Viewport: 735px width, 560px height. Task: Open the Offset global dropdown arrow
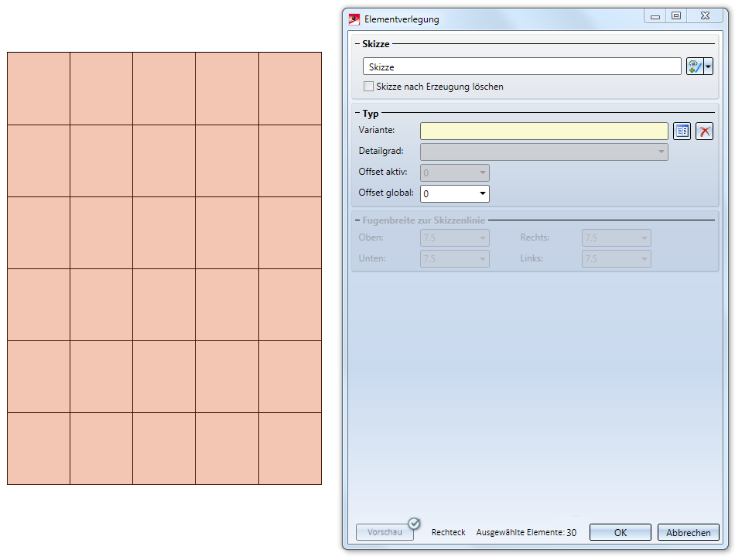(482, 193)
